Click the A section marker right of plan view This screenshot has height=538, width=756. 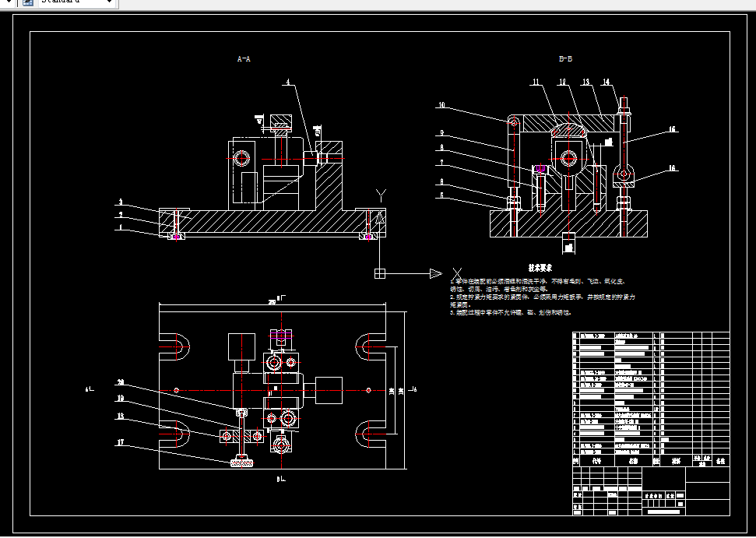point(413,389)
